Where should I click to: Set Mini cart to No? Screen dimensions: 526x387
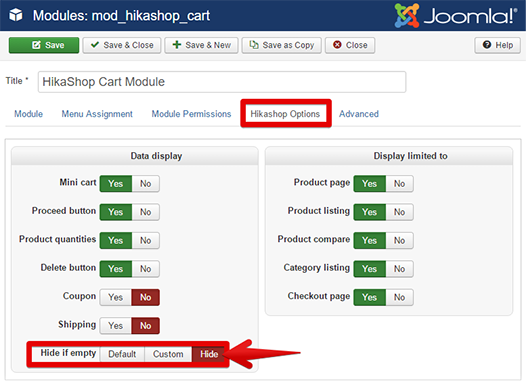coord(146,184)
